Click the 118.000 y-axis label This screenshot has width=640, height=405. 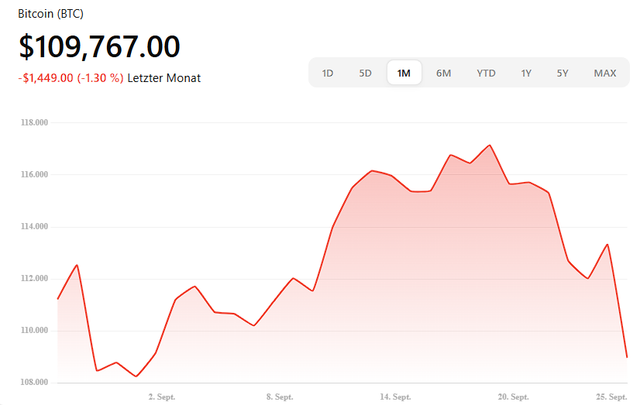35,123
